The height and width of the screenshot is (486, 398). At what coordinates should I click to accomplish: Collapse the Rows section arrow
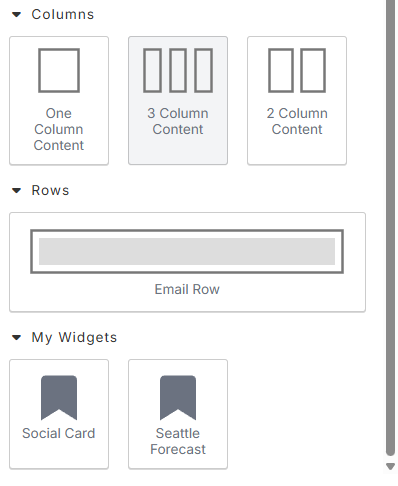pyautogui.click(x=16, y=191)
